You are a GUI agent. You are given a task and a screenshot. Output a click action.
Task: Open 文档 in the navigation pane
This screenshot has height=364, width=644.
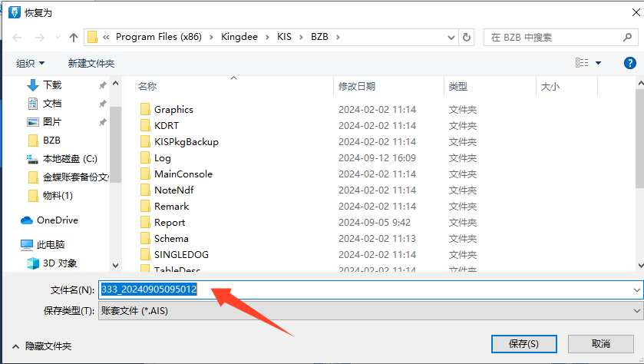(52, 104)
